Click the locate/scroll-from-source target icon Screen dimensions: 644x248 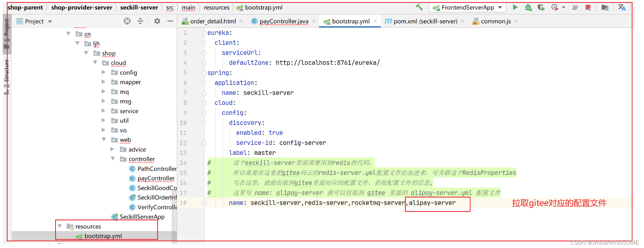click(x=127, y=21)
